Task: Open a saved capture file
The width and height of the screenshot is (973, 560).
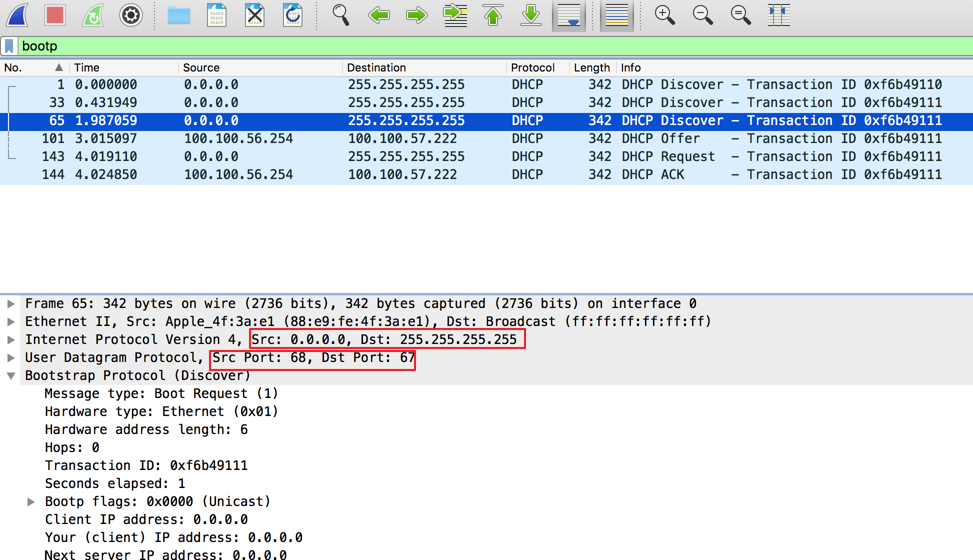Action: 178,15
